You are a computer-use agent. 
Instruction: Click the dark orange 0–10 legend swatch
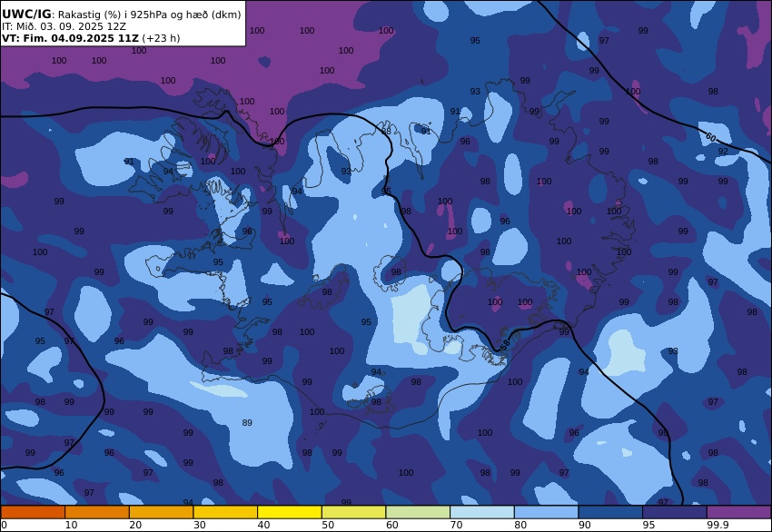click(x=33, y=512)
